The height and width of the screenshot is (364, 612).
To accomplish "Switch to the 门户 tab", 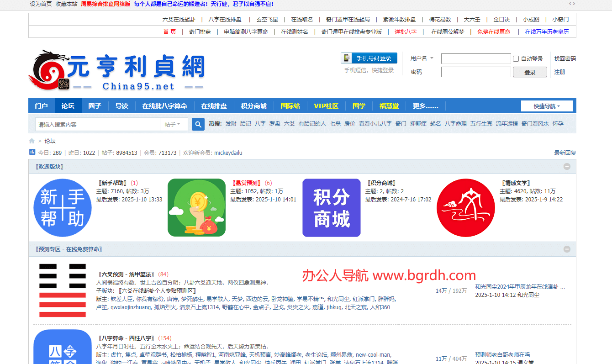I will coord(41,106).
